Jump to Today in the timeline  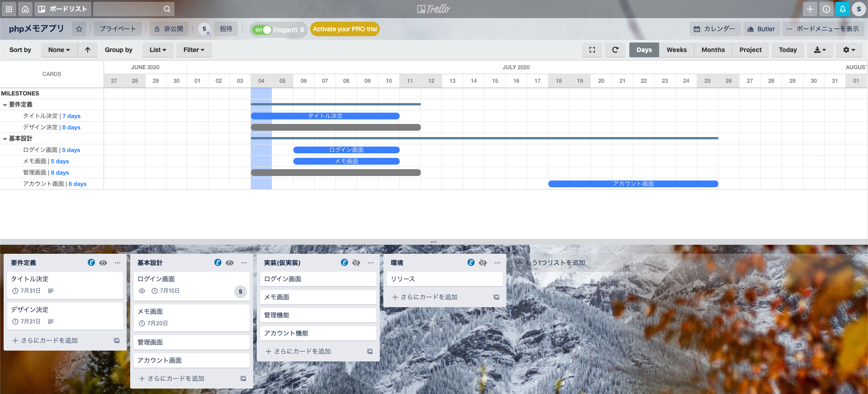point(788,50)
